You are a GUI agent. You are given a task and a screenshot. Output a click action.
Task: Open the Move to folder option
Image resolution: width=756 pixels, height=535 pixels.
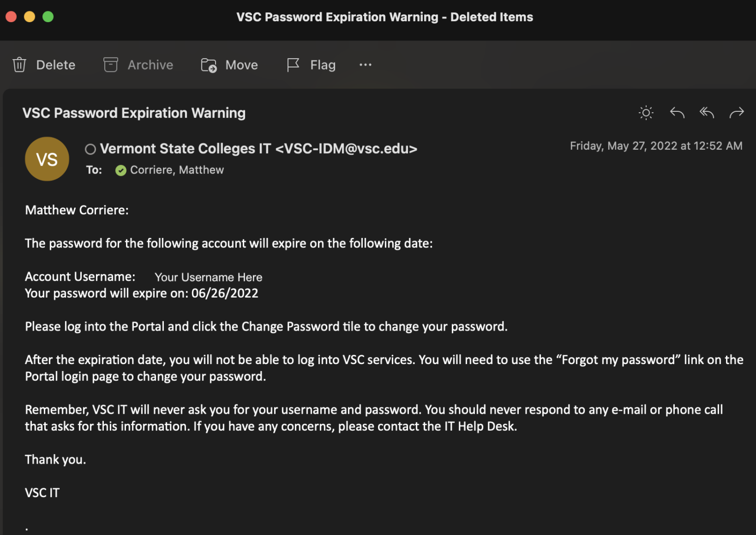coord(229,65)
